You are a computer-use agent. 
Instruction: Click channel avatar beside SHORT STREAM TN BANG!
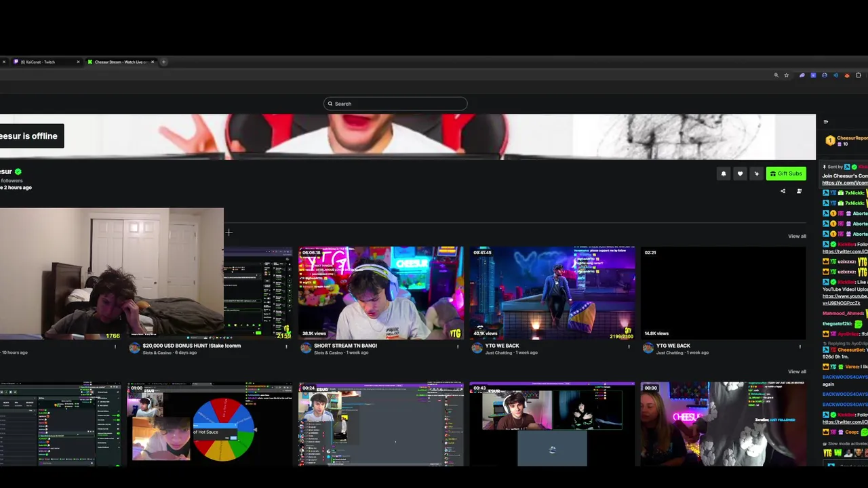[x=306, y=348]
